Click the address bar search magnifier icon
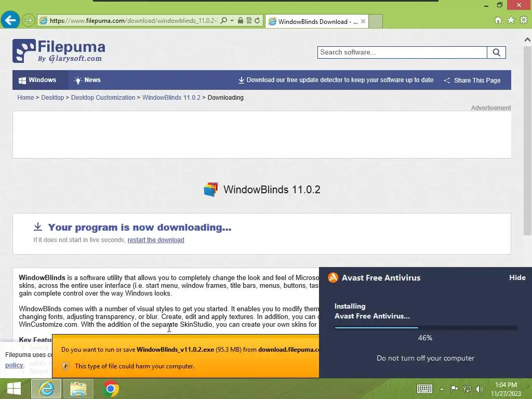532x399 pixels. pyautogui.click(x=223, y=21)
